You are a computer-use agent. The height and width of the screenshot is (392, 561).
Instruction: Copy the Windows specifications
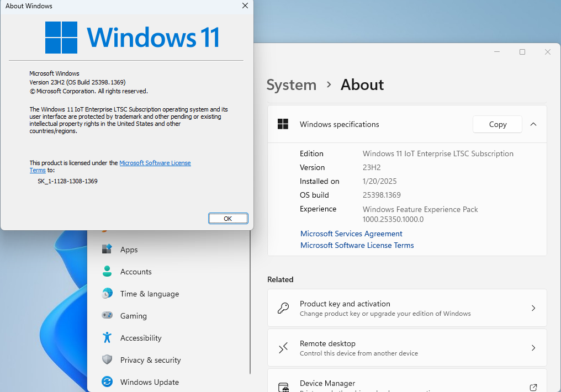pos(498,124)
